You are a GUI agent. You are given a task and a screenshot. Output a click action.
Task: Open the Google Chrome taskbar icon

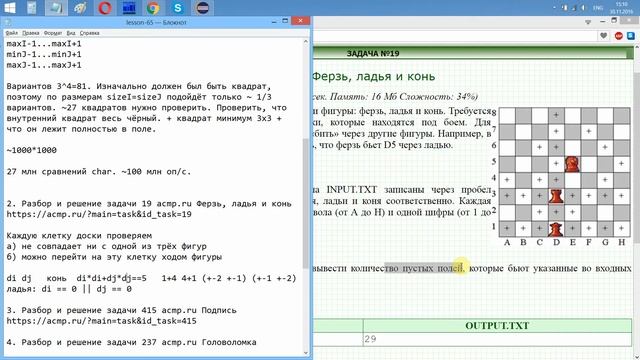pyautogui.click(x=153, y=8)
